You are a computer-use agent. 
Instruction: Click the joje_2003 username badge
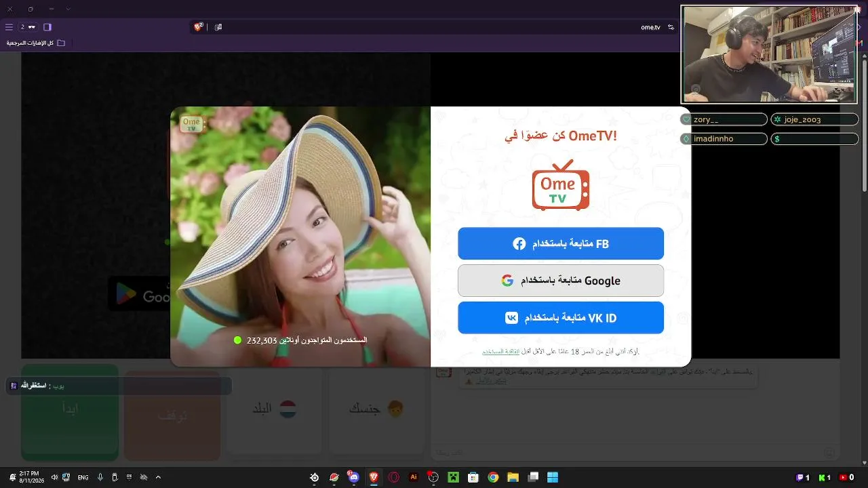(815, 119)
